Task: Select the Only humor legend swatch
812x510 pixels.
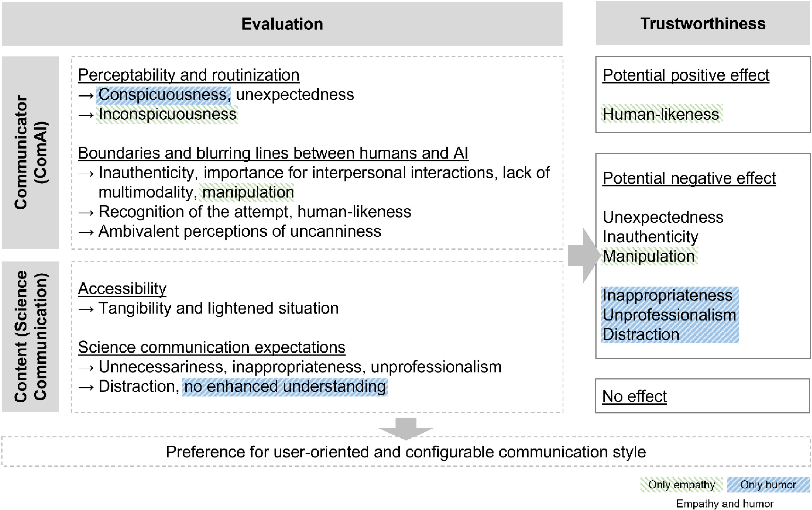Action: click(x=768, y=485)
